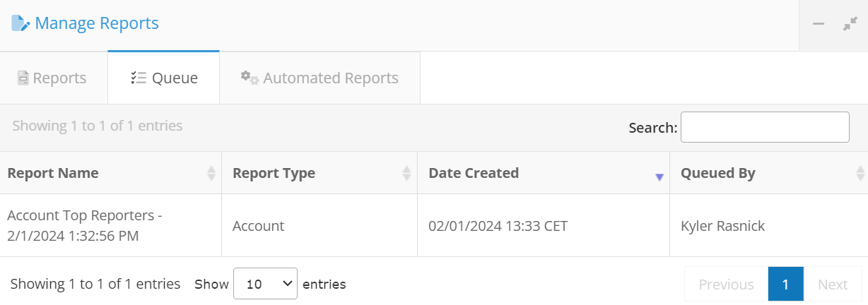
Task: Collapse panel with the arrows icon
Action: tap(850, 24)
